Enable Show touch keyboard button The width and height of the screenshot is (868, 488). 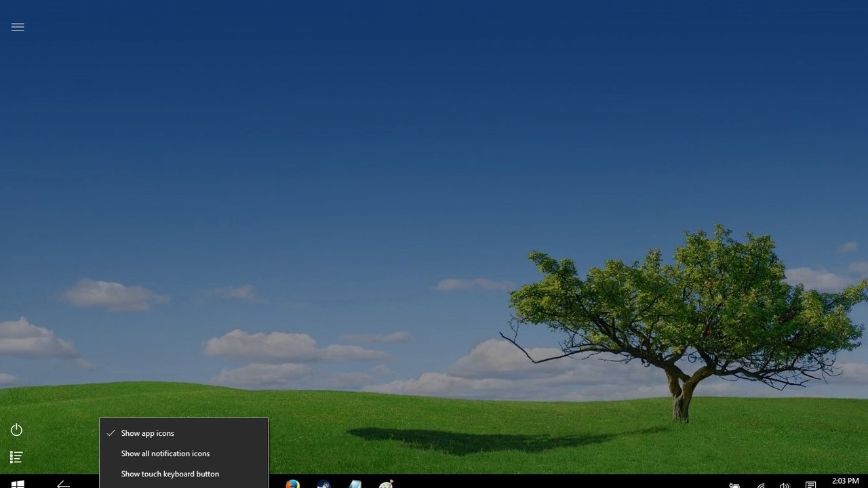pyautogui.click(x=170, y=474)
